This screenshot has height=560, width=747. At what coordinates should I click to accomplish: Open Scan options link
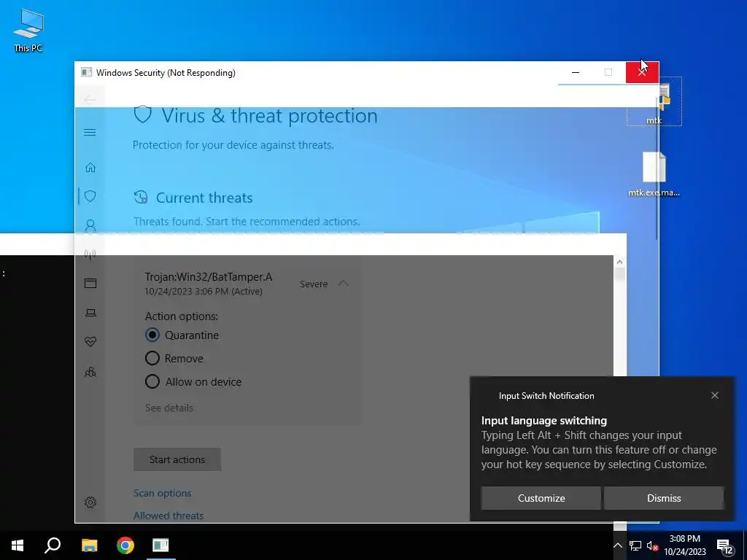click(163, 494)
